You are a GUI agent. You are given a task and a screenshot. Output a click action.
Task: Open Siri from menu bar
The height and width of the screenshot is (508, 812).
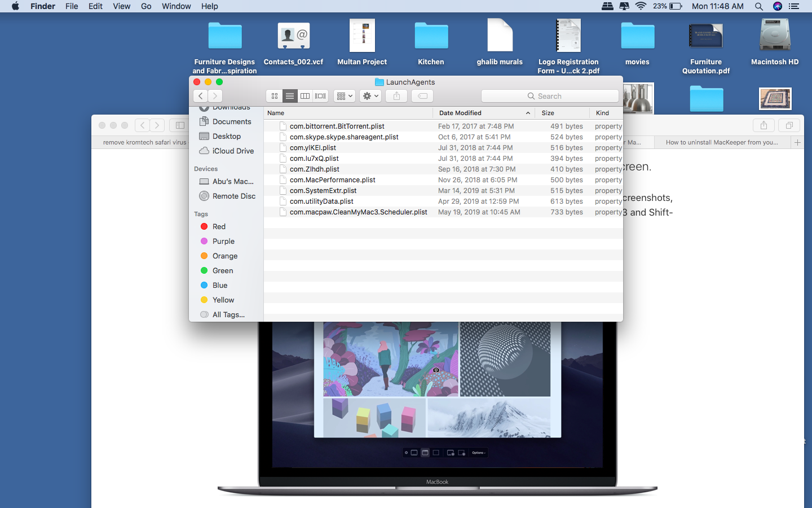778,6
